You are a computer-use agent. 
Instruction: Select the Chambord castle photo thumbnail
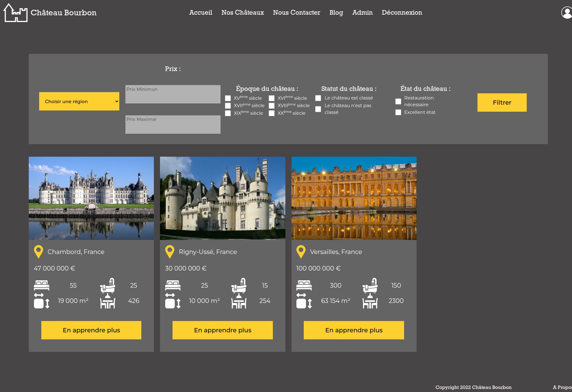coord(91,198)
